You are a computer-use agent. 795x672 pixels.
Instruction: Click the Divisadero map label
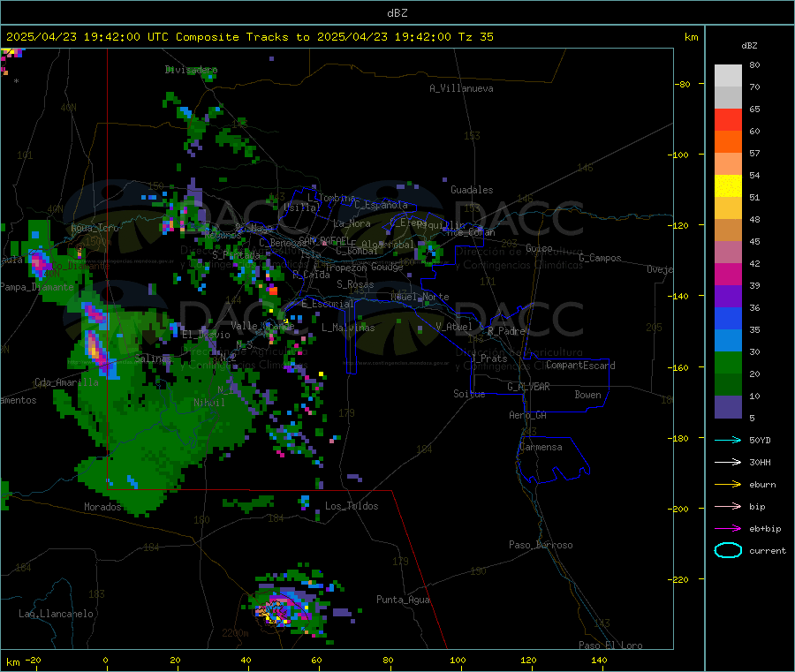(191, 70)
